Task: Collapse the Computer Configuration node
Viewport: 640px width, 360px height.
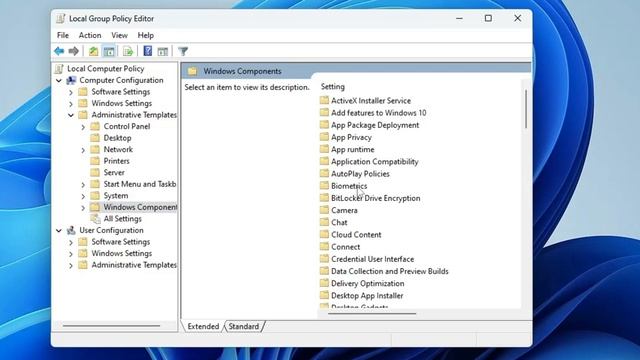Action: tap(59, 80)
